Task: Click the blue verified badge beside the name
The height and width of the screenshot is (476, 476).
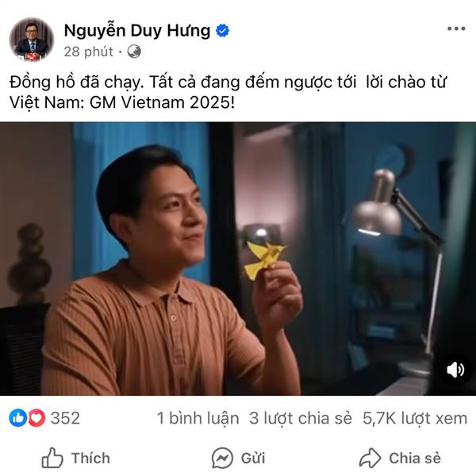Action: point(222,31)
